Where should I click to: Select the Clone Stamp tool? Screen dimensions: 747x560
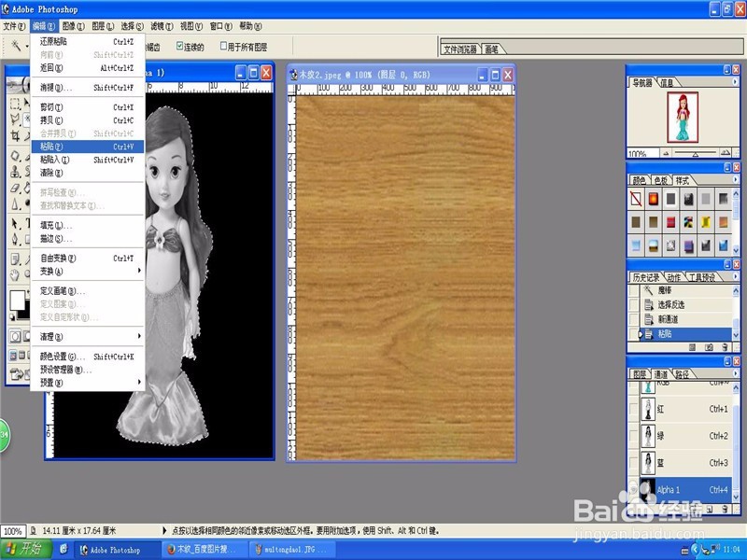tap(15, 172)
